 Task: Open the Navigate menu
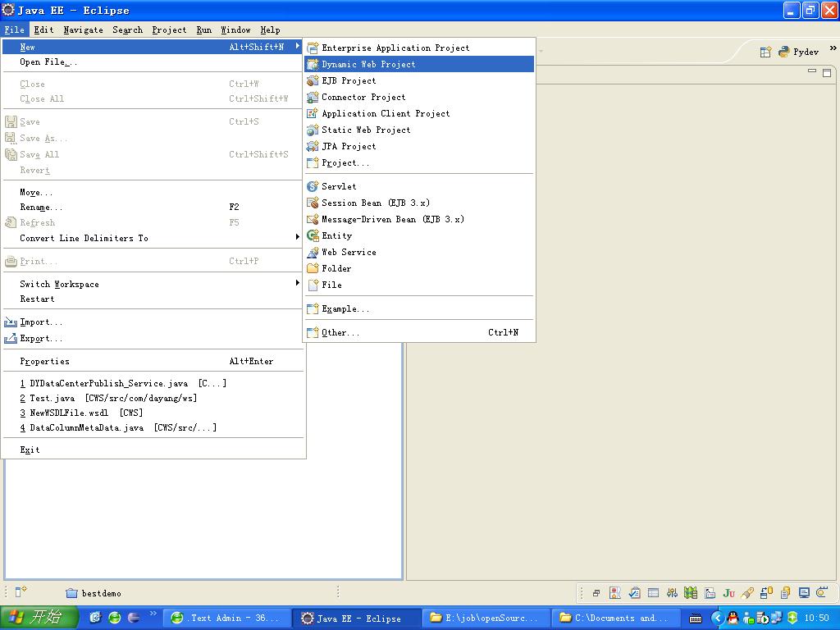83,30
